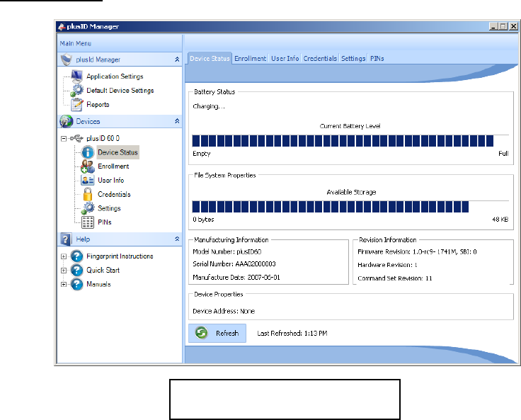This screenshot has width=521, height=420.
Task: Collapse the plusID 60 0 tree node
Action: [64, 138]
